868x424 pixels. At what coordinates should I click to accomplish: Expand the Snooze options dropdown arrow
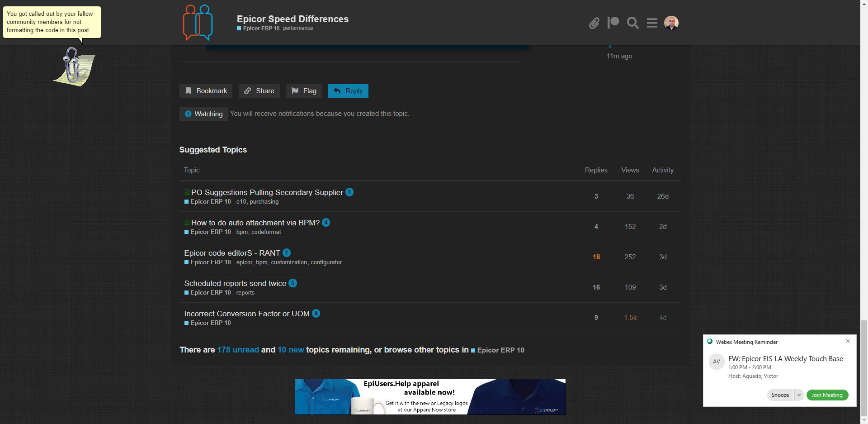[799, 395]
